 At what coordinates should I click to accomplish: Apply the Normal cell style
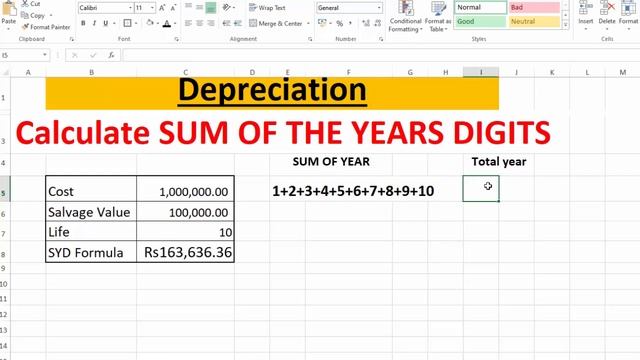pyautogui.click(x=480, y=7)
